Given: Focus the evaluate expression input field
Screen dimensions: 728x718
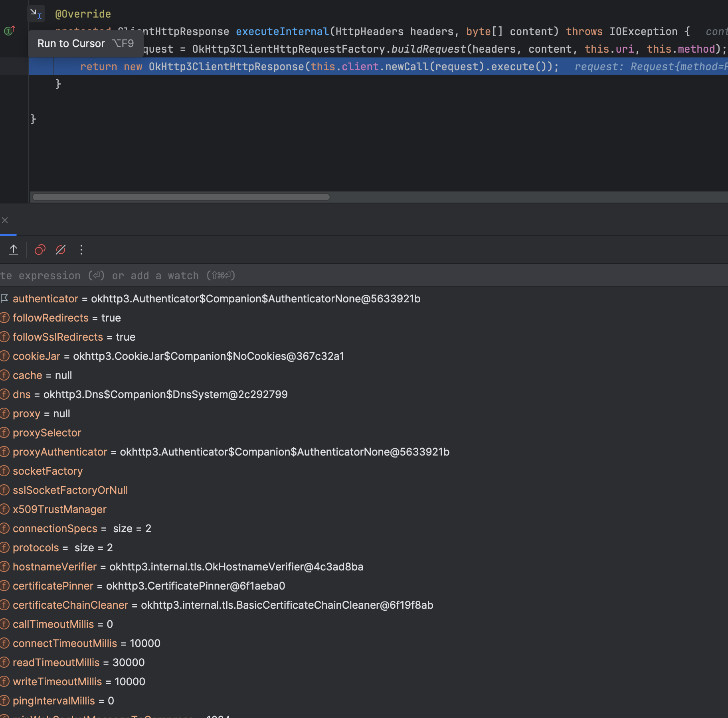Looking at the screenshot, I should [364, 276].
